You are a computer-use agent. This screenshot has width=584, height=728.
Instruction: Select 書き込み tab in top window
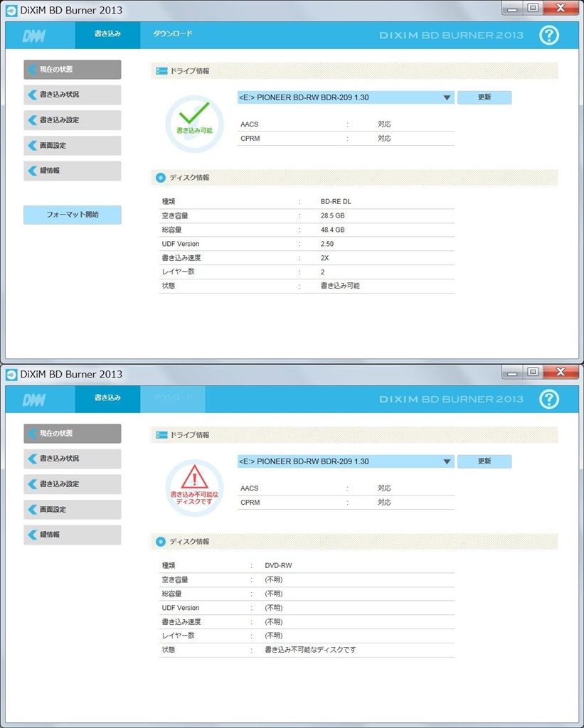108,34
